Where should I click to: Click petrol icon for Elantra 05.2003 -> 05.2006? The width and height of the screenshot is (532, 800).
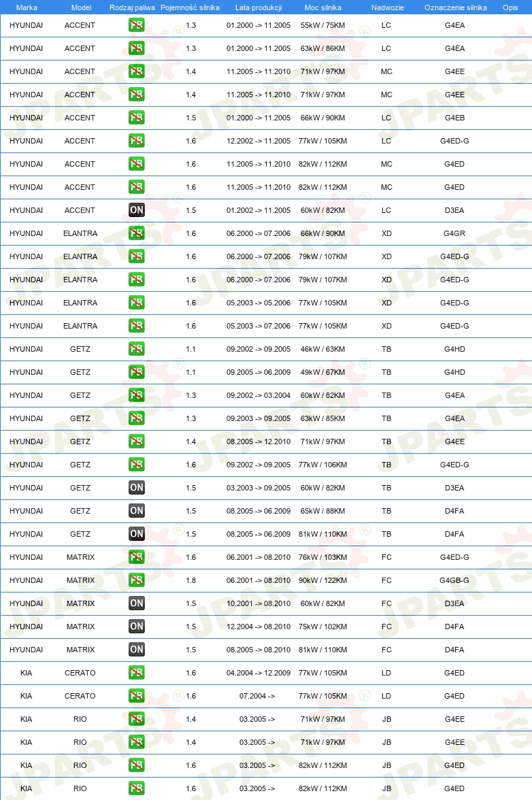pos(136,303)
